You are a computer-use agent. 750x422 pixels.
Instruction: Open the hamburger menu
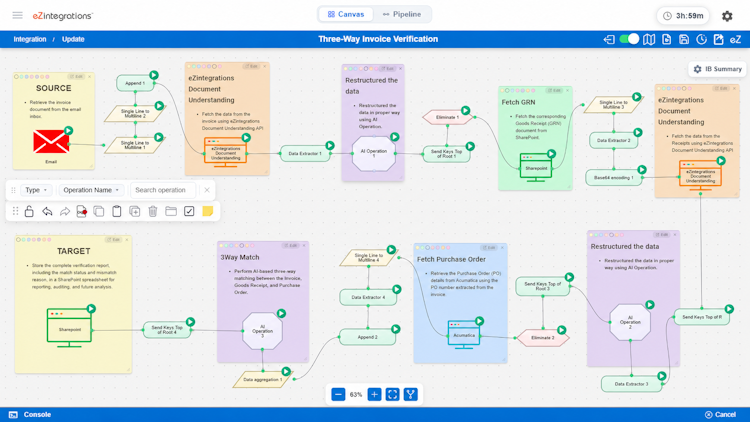pyautogui.click(x=18, y=15)
